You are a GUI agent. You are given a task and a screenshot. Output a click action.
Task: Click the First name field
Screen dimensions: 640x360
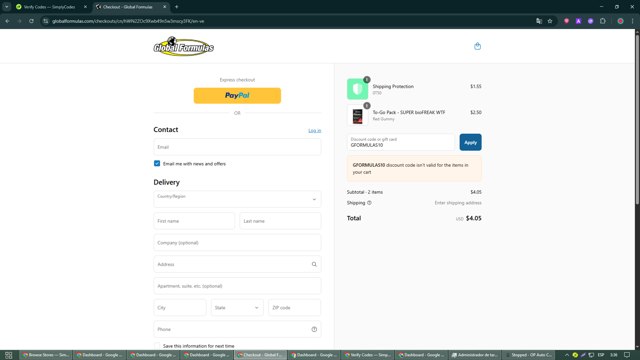[194, 221]
